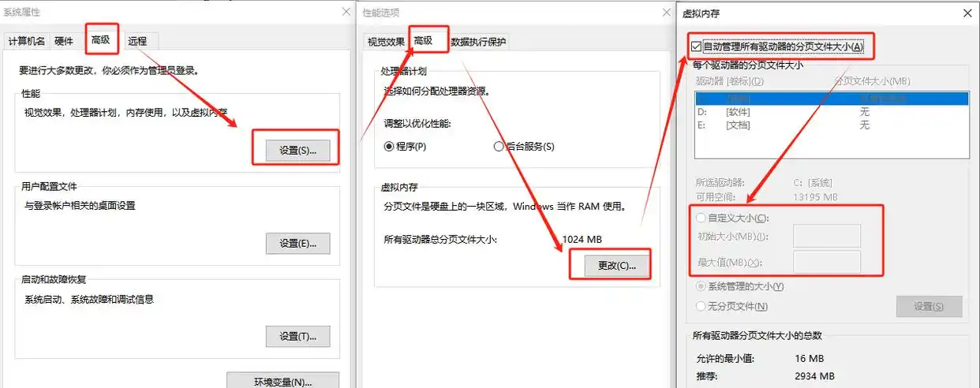Screen dimensions: 980x388
Task: Click the 1024 MB paging file size value
Action: 582,239
